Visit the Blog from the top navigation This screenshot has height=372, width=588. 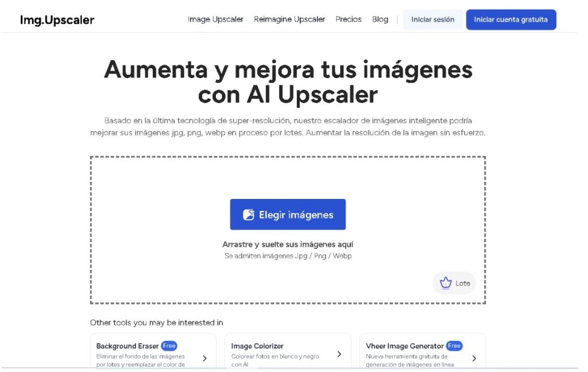tap(380, 20)
